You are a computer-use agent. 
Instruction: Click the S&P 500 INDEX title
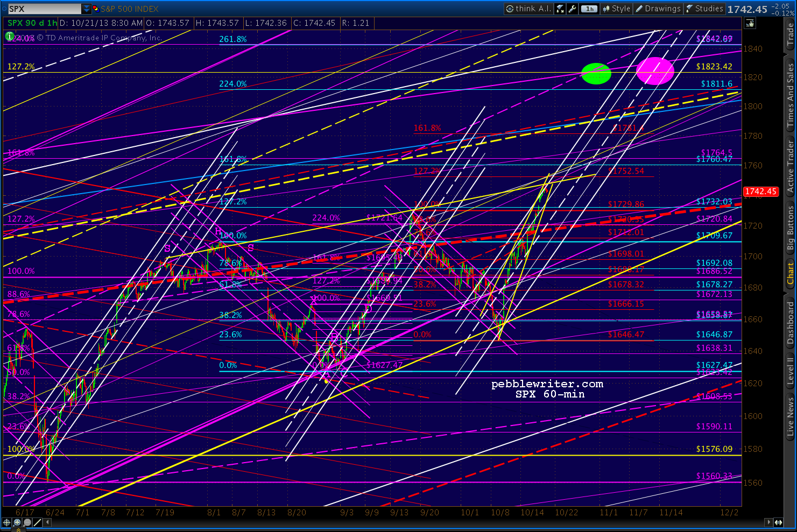(129, 9)
